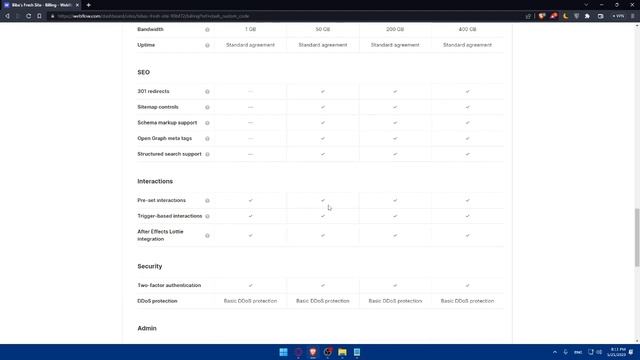
Task: Click the Trigger-based interactions info icon
Action: tap(207, 216)
